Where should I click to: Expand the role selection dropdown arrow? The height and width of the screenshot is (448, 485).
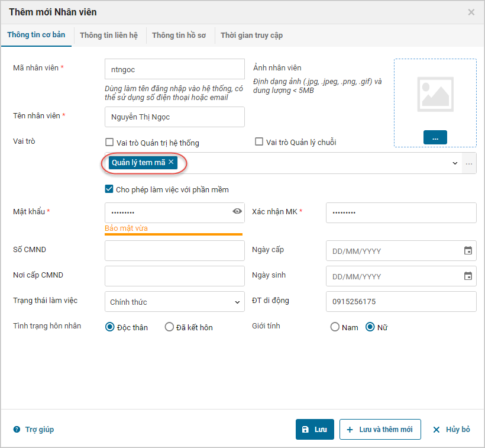tap(455, 163)
